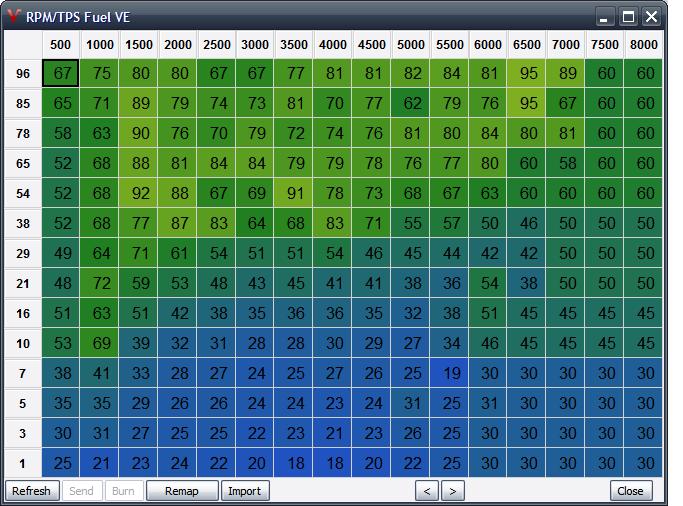The image size is (683, 506).
Task: Click the 4000 RPM column header
Action: [x=332, y=45]
